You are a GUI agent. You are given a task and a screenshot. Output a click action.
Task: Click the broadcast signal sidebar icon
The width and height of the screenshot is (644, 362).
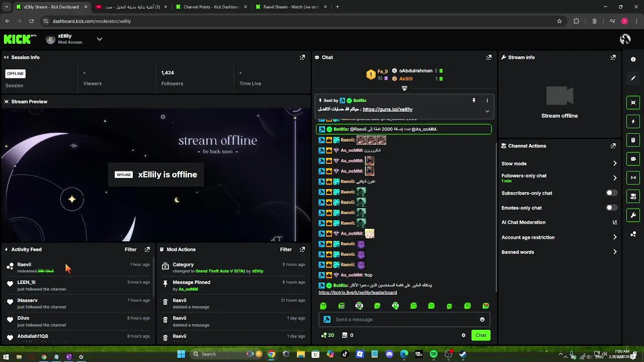coord(633,177)
